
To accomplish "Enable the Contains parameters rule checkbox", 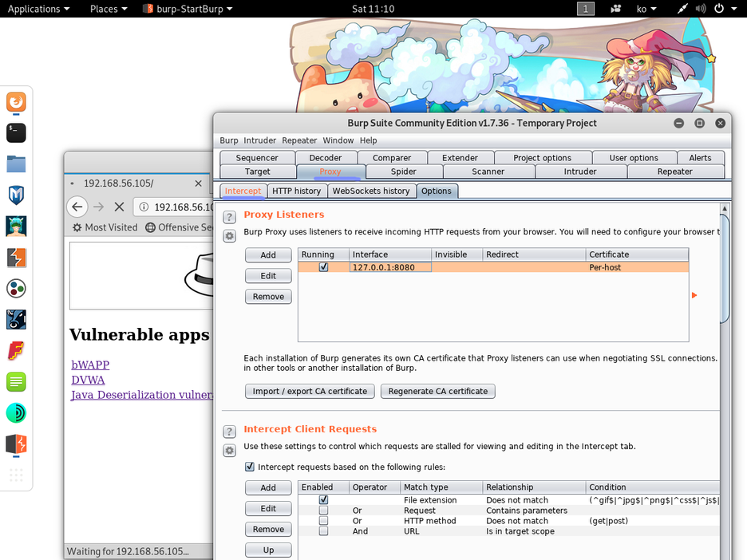I will coord(323,510).
